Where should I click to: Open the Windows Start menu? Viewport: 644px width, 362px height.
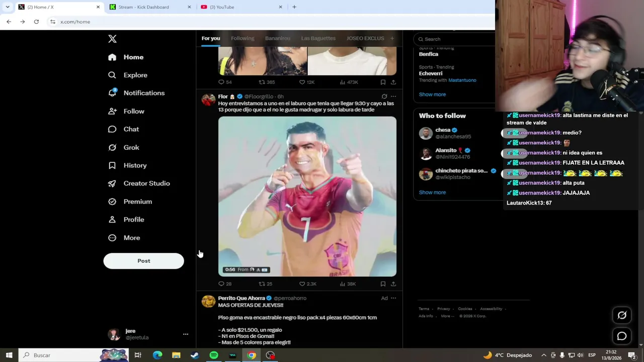pos(9,355)
